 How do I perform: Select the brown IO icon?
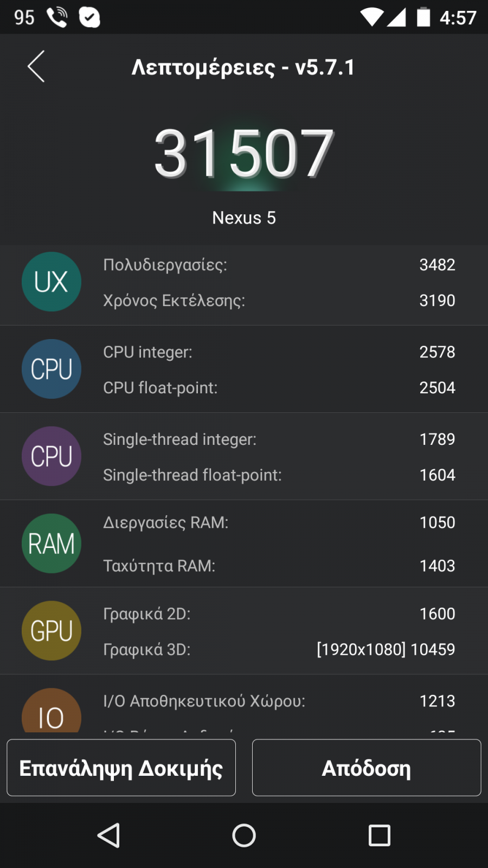52,710
